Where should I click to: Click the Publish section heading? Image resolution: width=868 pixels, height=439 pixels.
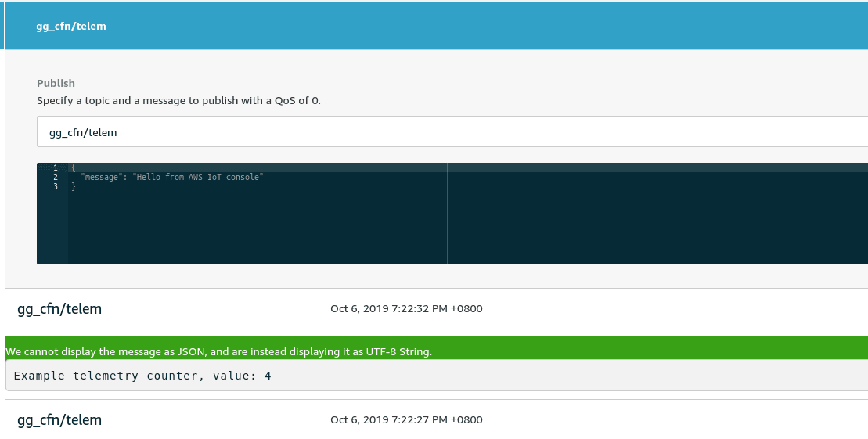(56, 83)
